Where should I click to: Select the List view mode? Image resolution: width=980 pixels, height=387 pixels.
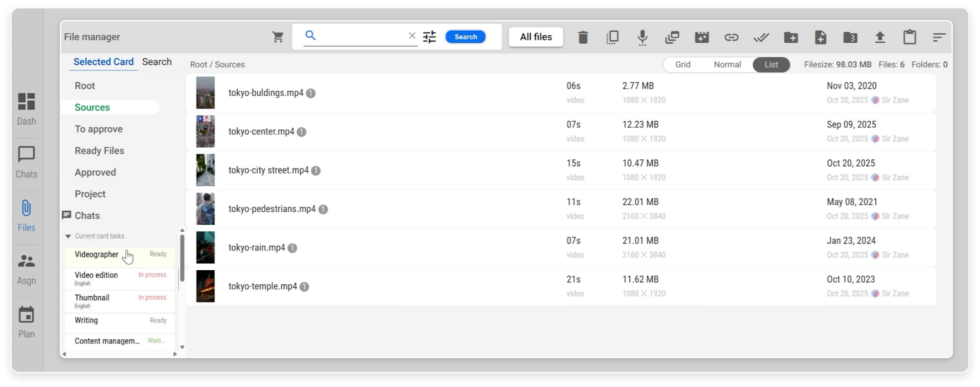click(x=771, y=64)
